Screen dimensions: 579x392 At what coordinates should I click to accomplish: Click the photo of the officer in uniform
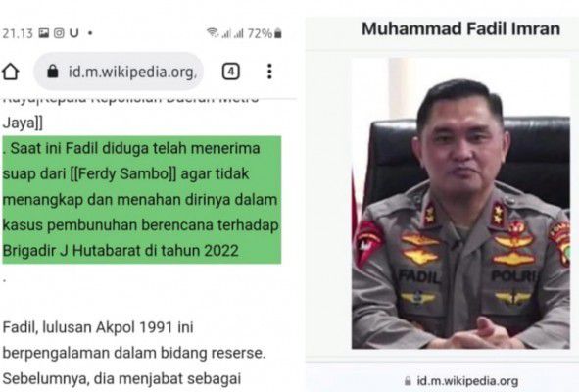point(460,203)
